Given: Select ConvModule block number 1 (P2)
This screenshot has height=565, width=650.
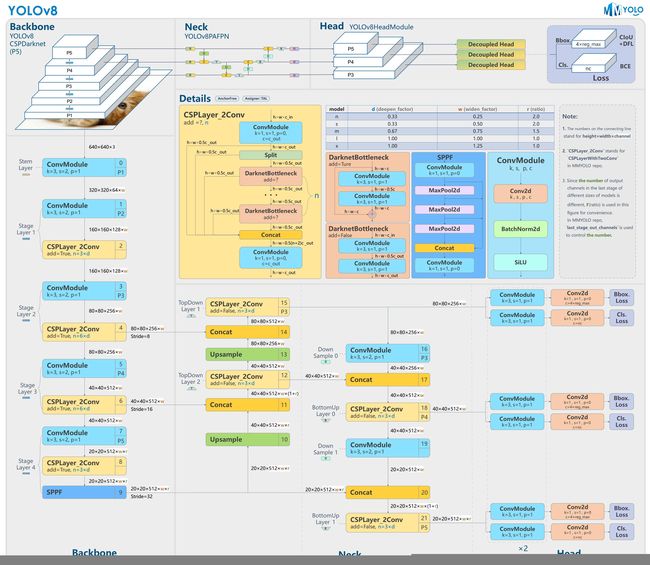Looking at the screenshot, I should [84, 209].
